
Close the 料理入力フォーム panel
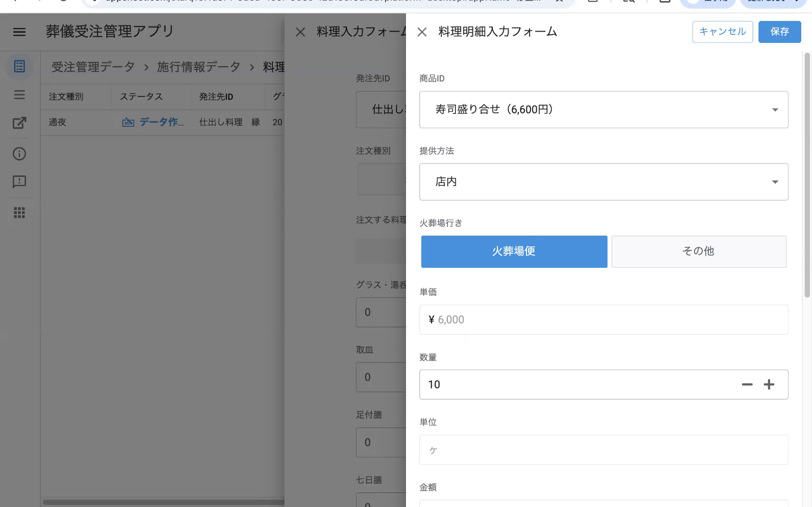tap(300, 32)
